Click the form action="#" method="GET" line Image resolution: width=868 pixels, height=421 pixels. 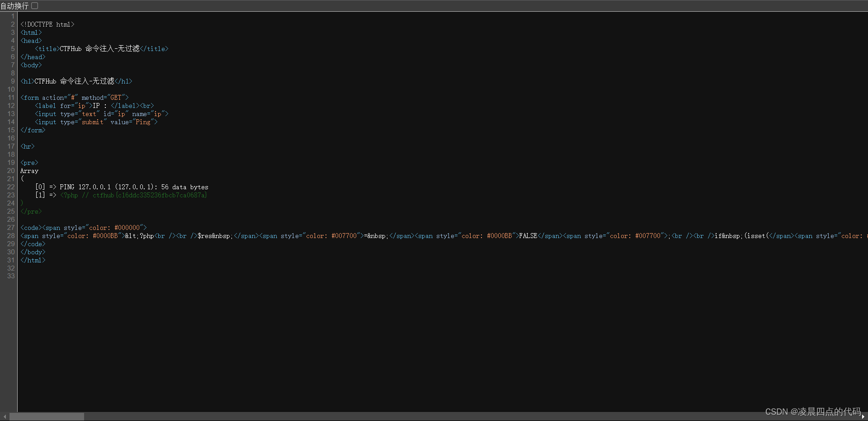pos(75,98)
